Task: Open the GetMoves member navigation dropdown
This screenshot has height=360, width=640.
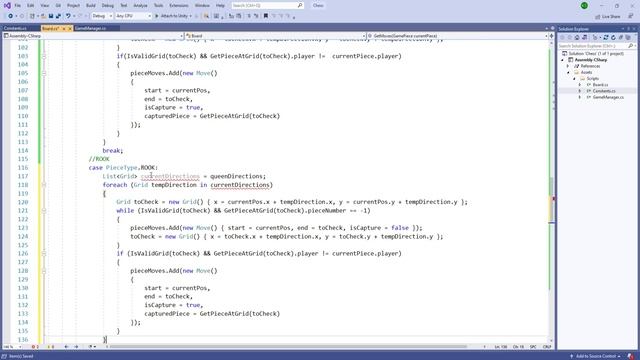Action: (457, 36)
